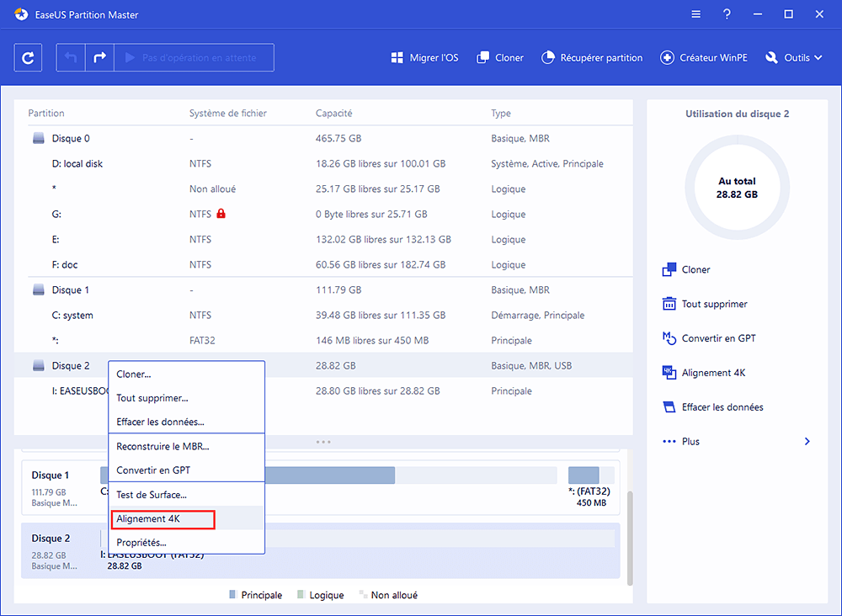Click the Non alloué legend color swatch
The width and height of the screenshot is (842, 616).
(x=364, y=594)
